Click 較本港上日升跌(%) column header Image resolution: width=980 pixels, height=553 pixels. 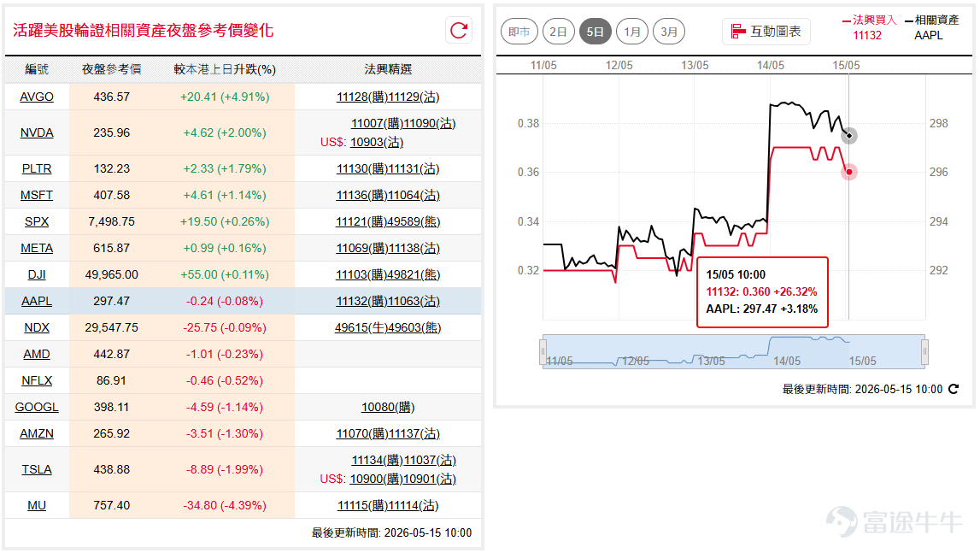click(225, 69)
